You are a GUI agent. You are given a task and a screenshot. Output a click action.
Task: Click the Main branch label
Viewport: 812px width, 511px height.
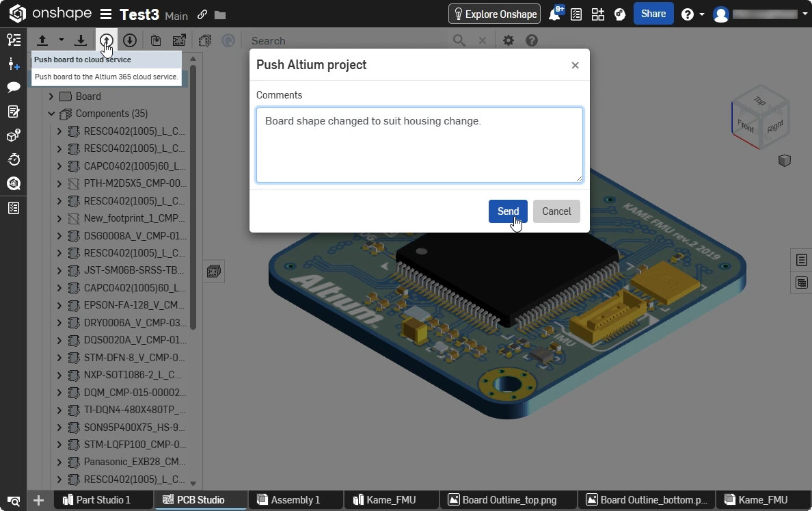(176, 16)
